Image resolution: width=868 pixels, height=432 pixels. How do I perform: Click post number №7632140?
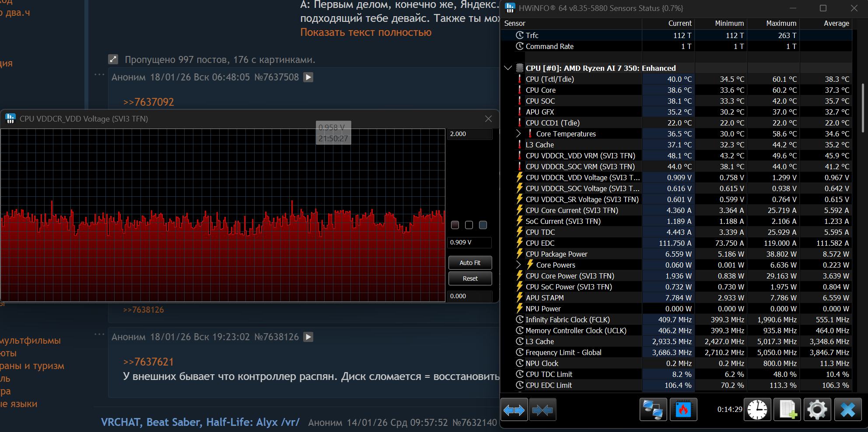click(x=475, y=422)
